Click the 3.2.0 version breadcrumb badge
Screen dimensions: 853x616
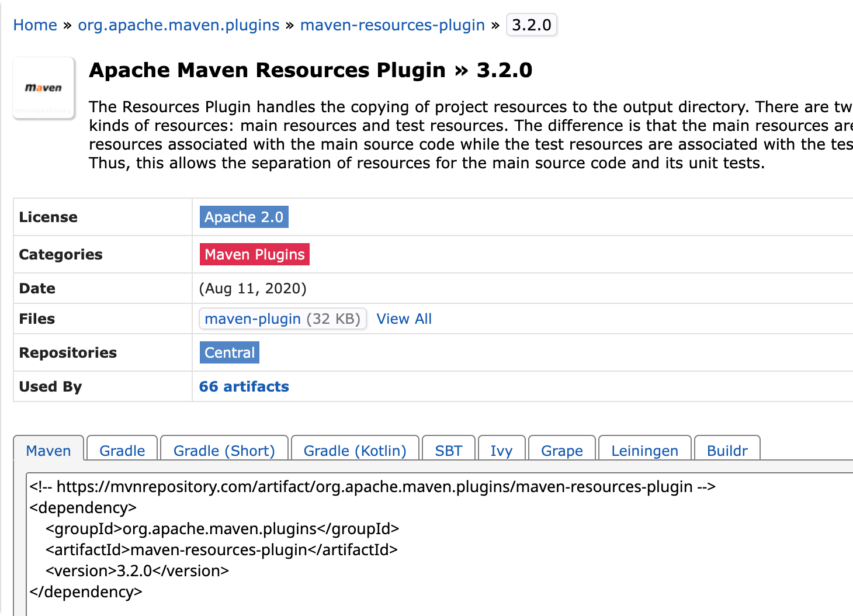532,25
